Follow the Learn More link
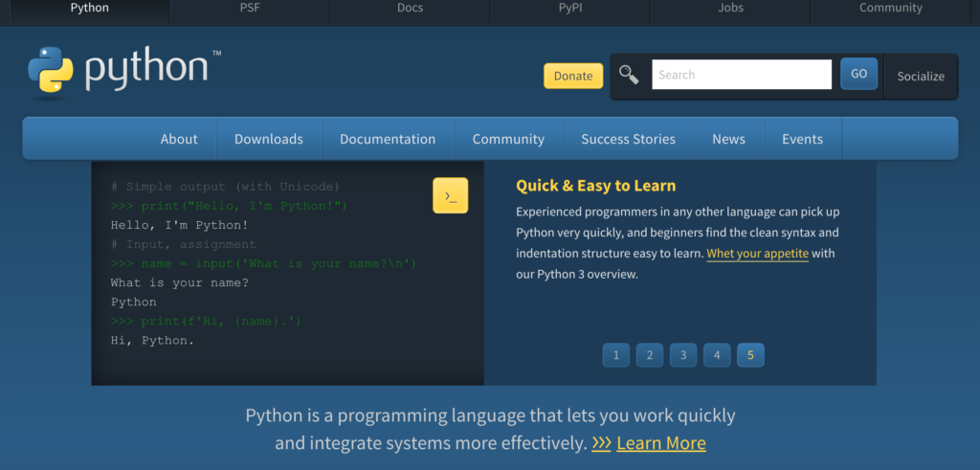The image size is (980, 470). (x=661, y=443)
